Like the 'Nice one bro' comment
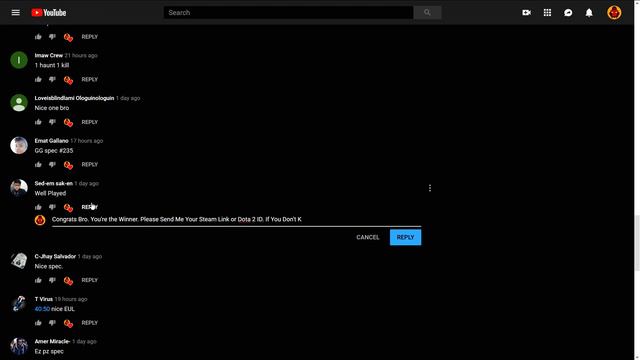This screenshot has width=640, height=360. click(38, 122)
